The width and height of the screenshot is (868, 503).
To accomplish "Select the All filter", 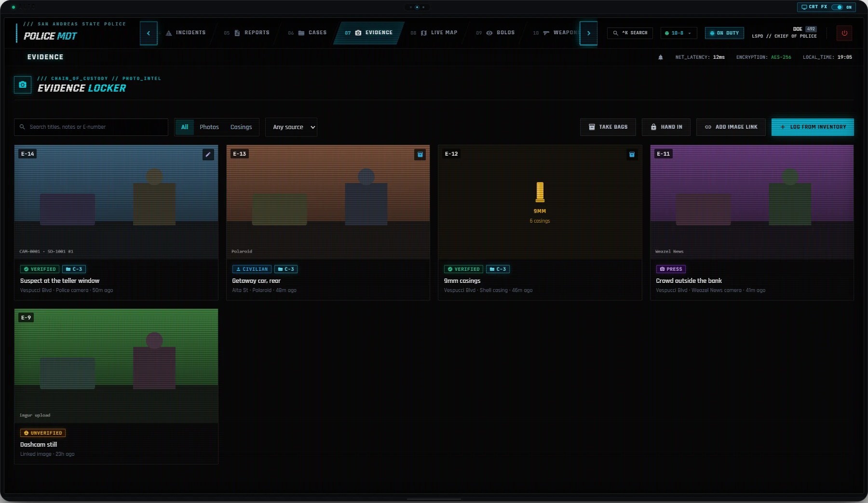I will coord(185,127).
